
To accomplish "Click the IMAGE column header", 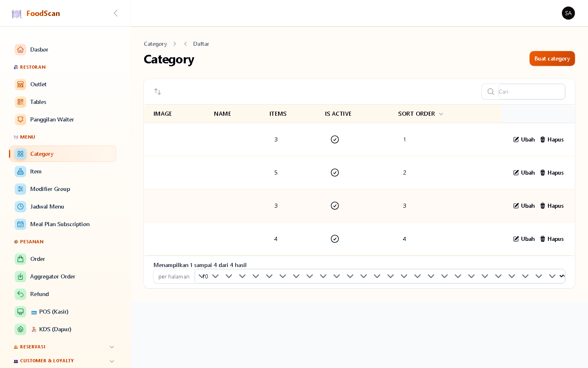I will tap(163, 114).
